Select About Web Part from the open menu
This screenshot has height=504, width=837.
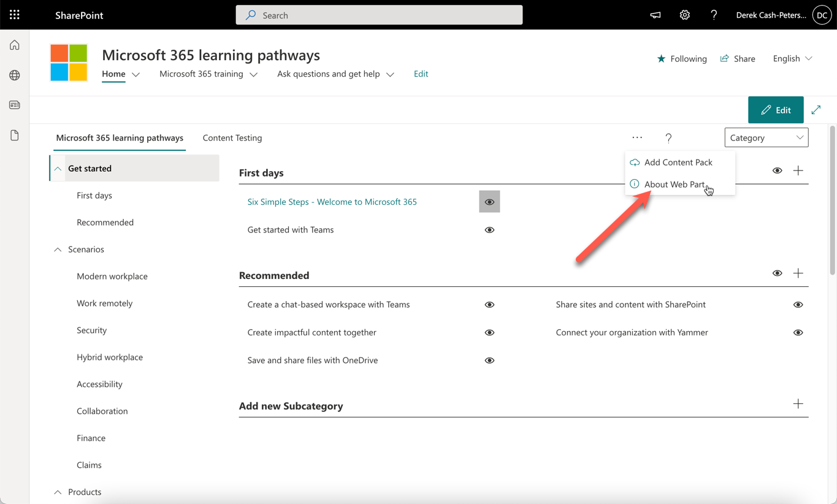[x=674, y=184]
